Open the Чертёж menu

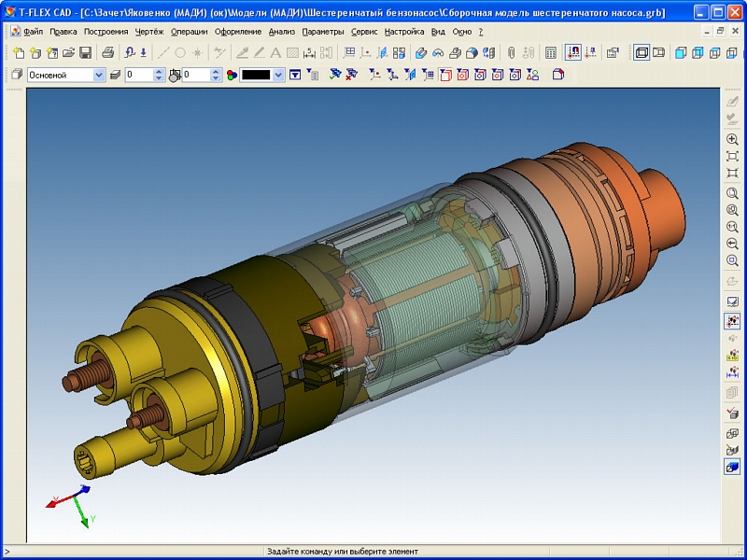tap(149, 32)
